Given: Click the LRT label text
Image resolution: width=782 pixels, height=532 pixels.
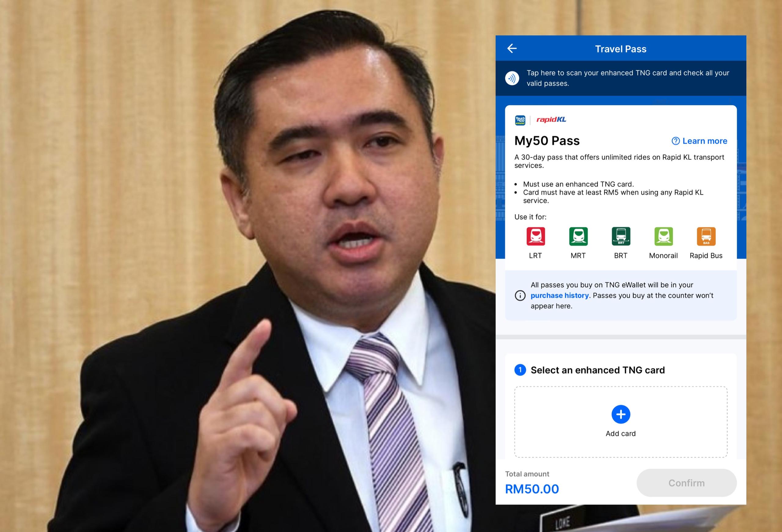Looking at the screenshot, I should click(535, 256).
